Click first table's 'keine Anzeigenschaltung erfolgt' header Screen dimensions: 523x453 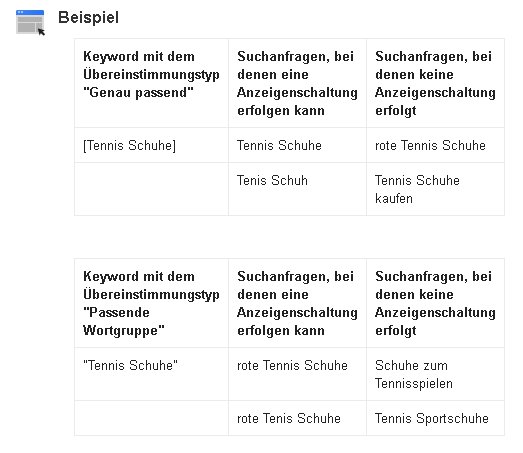point(435,83)
